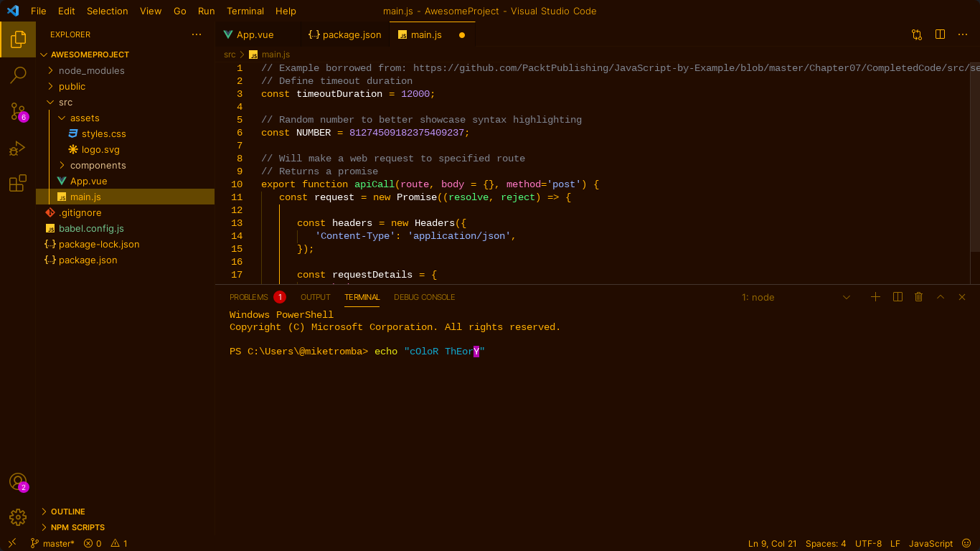This screenshot has height=551, width=980.
Task: Expand the components folder
Action: point(98,165)
